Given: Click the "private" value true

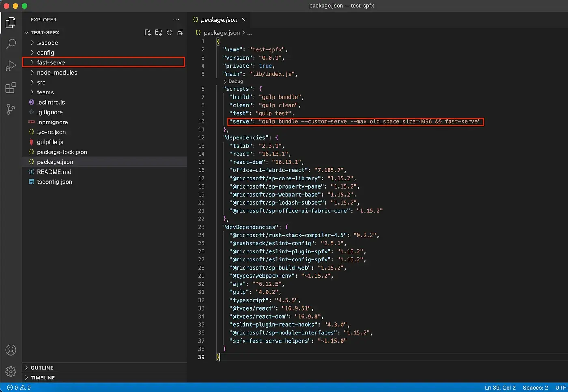Looking at the screenshot, I should pos(265,66).
